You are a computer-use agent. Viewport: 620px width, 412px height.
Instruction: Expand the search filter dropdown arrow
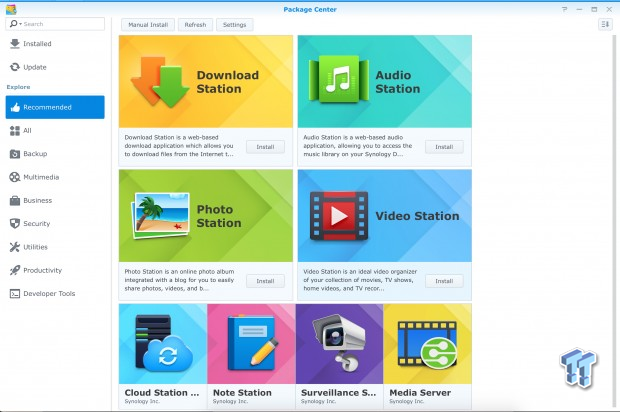pyautogui.click(x=21, y=24)
